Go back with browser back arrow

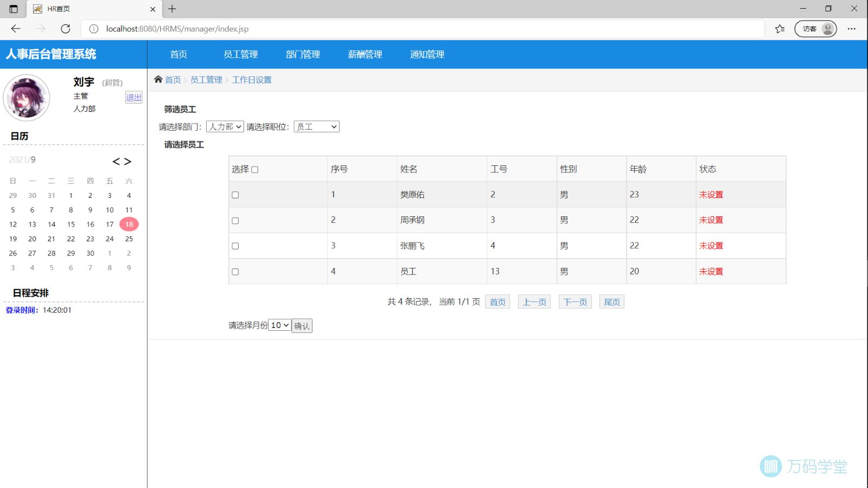(16, 29)
